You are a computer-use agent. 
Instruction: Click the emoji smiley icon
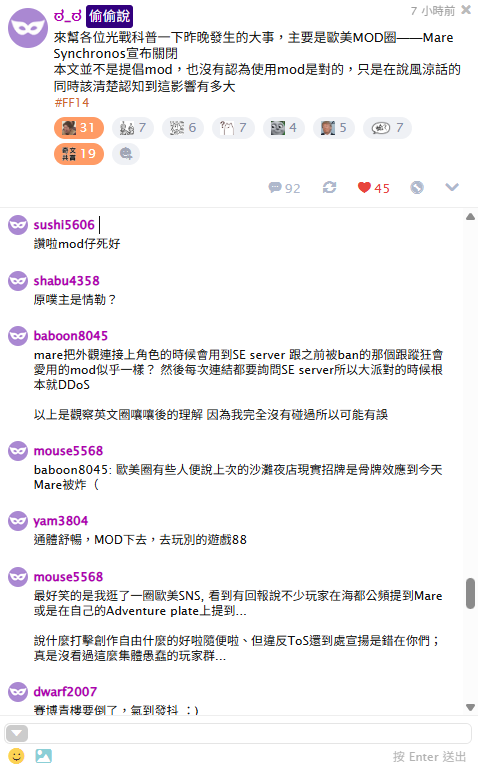pyautogui.click(x=16, y=756)
